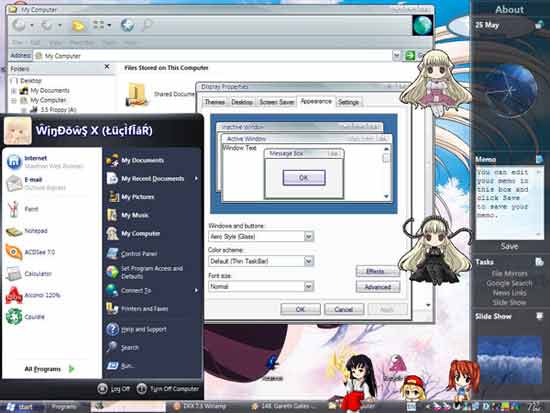Click the Folders toolbar icon in My Computer
This screenshot has height=413, width=550.
pos(78,25)
